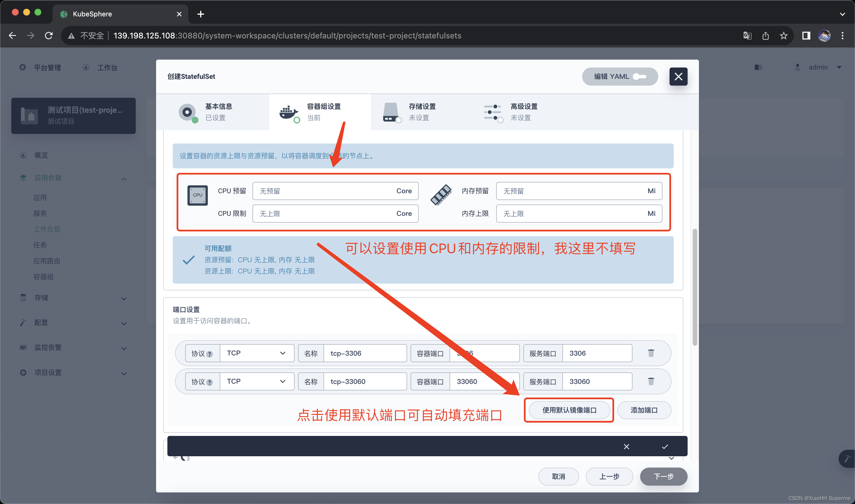Click the dialog vertical scrollbar
Viewport: 855px width, 504px height.
pyautogui.click(x=695, y=287)
